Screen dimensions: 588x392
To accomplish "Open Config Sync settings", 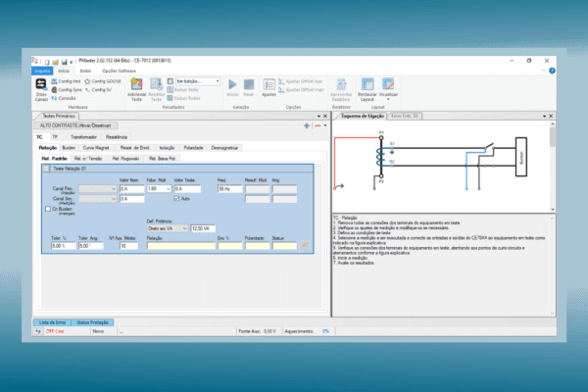I will 67,89.
